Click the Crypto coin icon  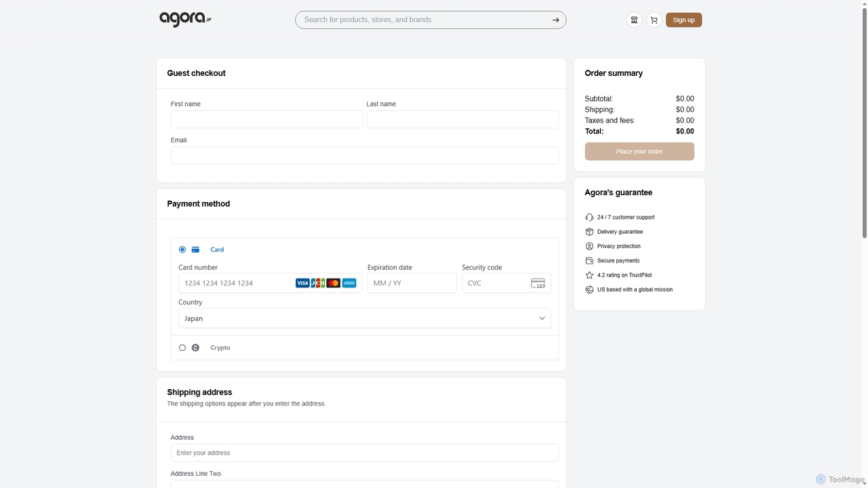click(195, 348)
